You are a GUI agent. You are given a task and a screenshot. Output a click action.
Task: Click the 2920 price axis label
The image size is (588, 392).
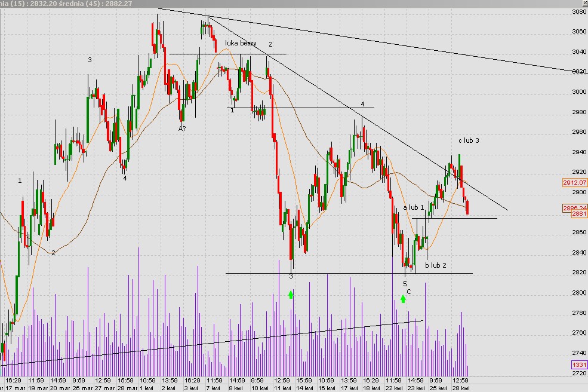579,172
